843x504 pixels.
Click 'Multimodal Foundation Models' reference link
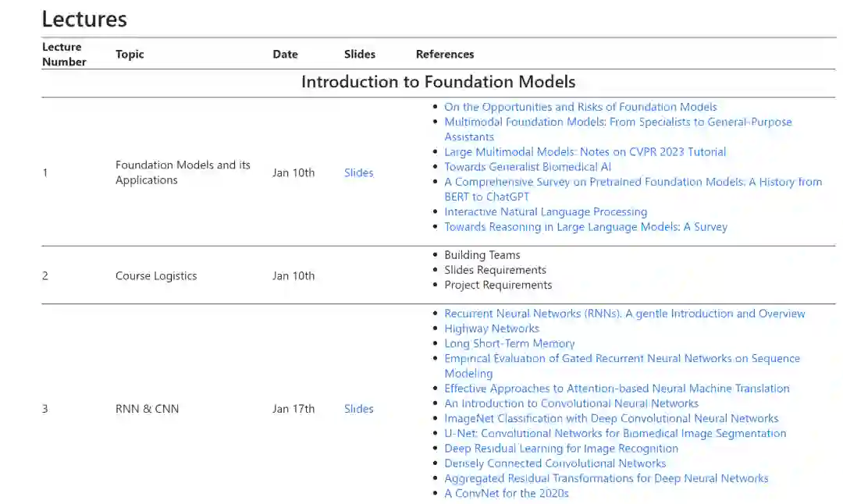coord(617,122)
